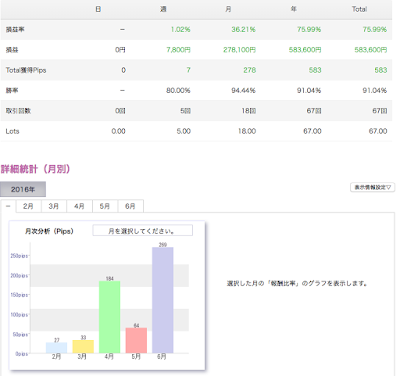Image resolution: width=400 pixels, height=376 pixels.
Task: Click the Total column header
Action: 359,9
